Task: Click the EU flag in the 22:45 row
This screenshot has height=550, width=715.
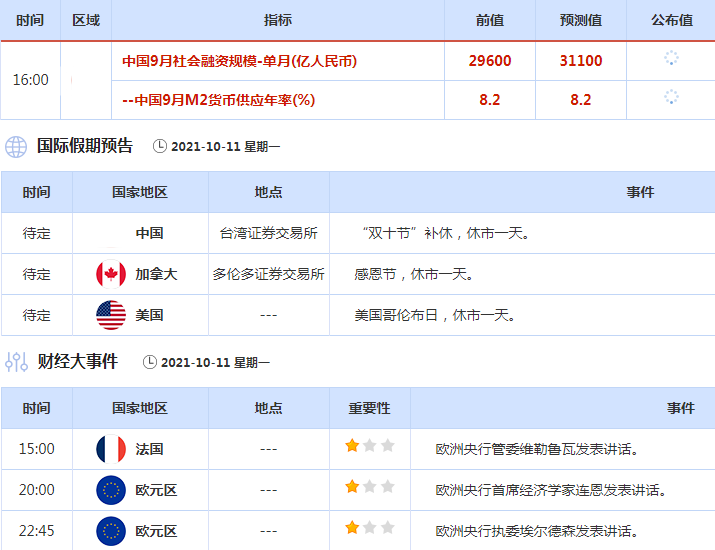Action: point(110,530)
